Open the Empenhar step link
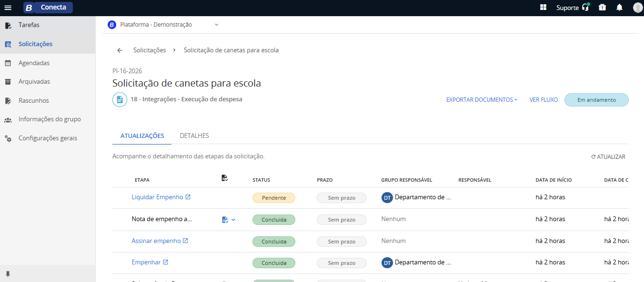 click(146, 262)
